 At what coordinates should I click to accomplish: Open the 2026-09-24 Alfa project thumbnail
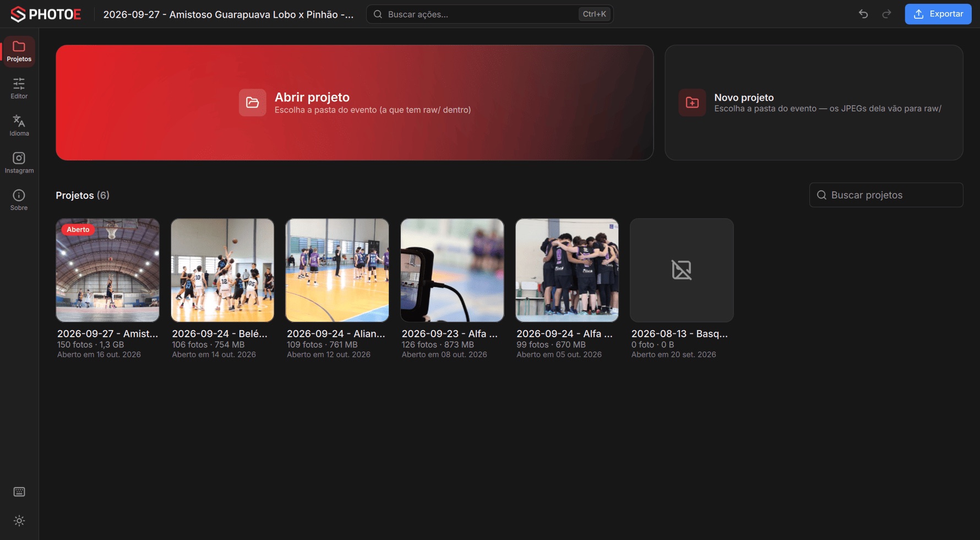point(567,270)
